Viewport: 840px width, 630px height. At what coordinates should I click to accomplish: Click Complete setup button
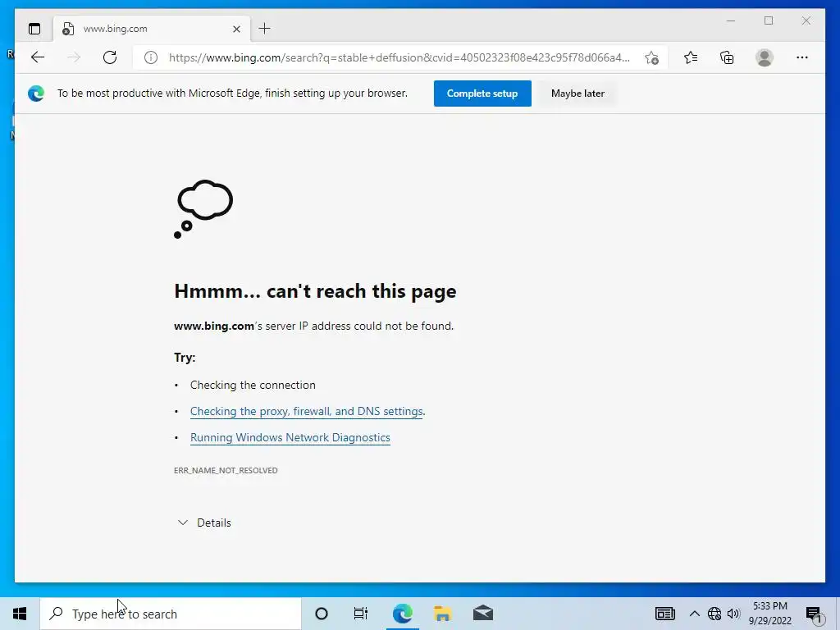[482, 94]
